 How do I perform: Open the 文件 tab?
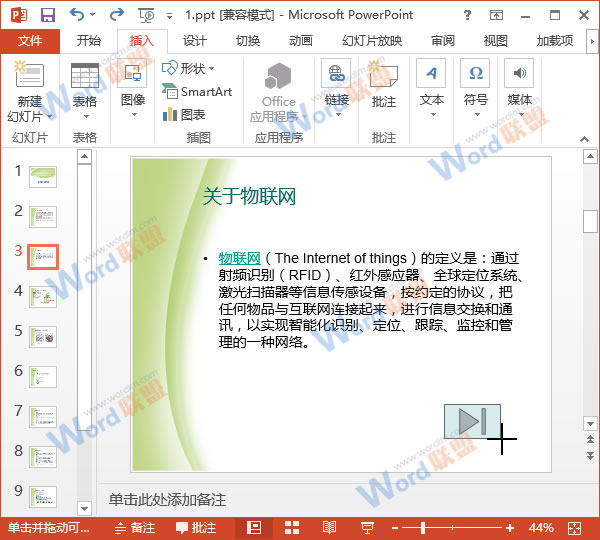pos(30,41)
